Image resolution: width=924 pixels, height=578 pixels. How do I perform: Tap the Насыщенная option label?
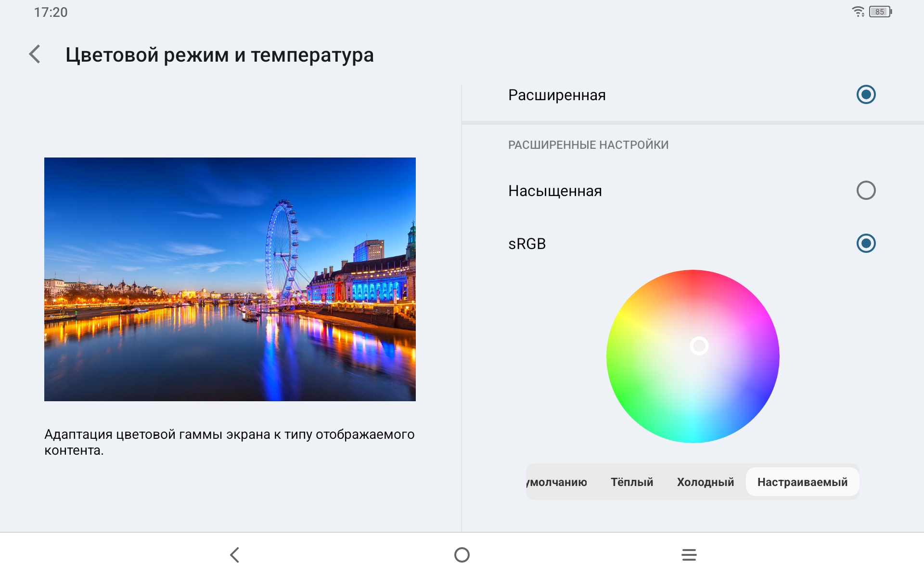tap(555, 191)
